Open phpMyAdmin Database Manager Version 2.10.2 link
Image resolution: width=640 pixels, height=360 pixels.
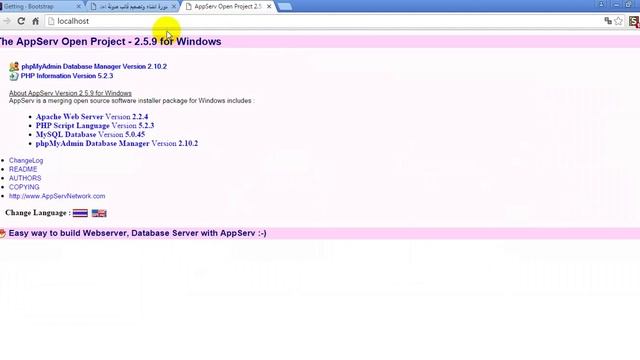click(x=94, y=66)
